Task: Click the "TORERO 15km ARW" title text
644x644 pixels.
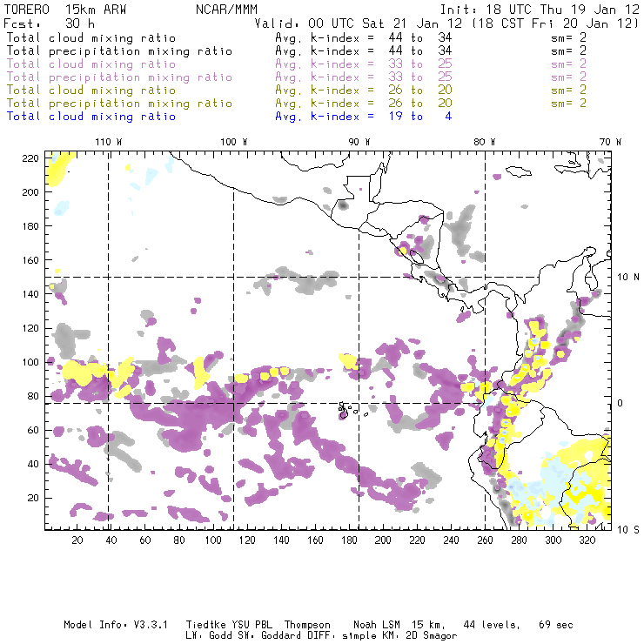Action: click(x=65, y=10)
